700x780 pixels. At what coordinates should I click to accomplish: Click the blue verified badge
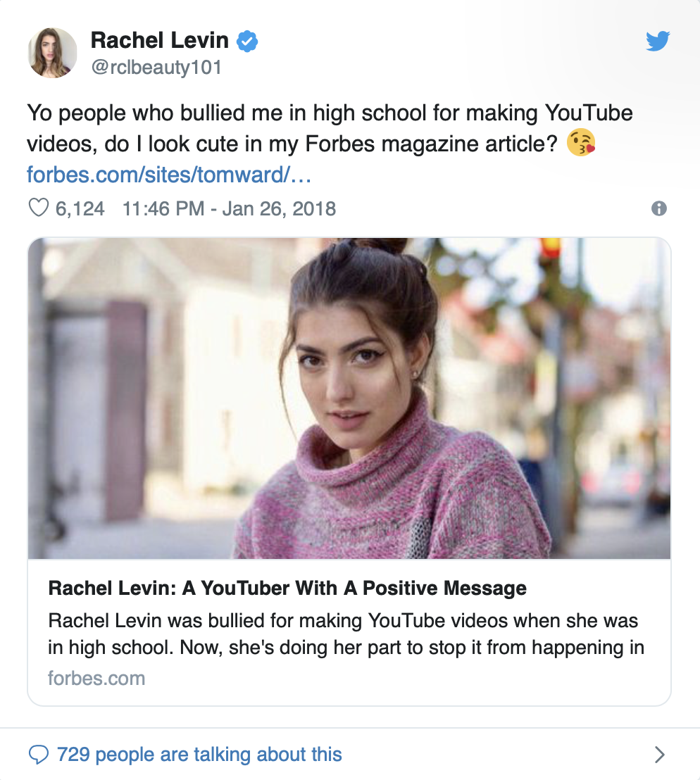[246, 41]
